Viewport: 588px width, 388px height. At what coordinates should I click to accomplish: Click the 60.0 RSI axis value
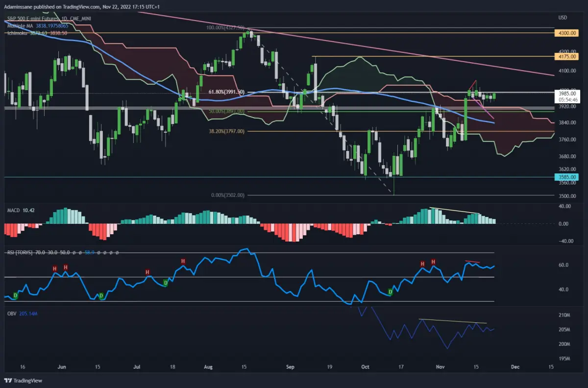pos(563,265)
